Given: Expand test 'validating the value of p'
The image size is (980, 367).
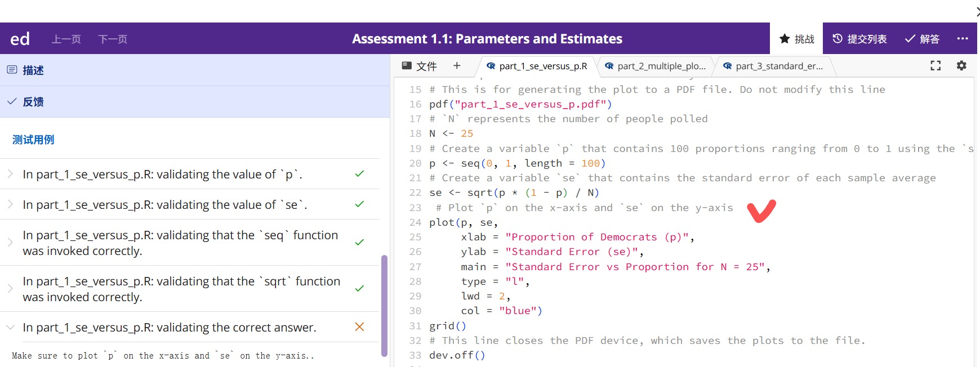Looking at the screenshot, I should coord(189,174).
